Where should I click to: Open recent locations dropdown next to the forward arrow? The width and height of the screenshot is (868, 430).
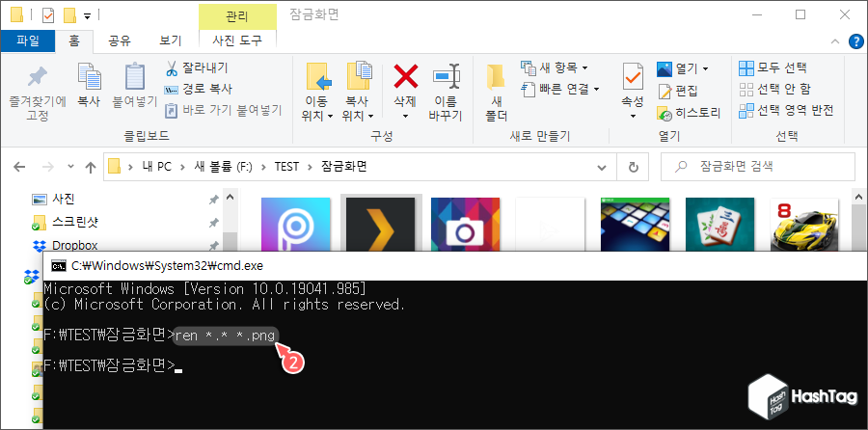[x=69, y=167]
